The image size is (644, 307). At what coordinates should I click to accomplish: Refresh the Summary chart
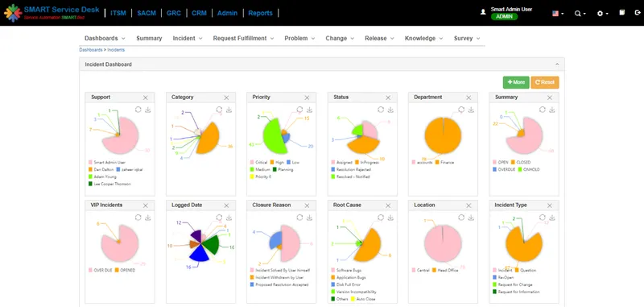point(543,110)
